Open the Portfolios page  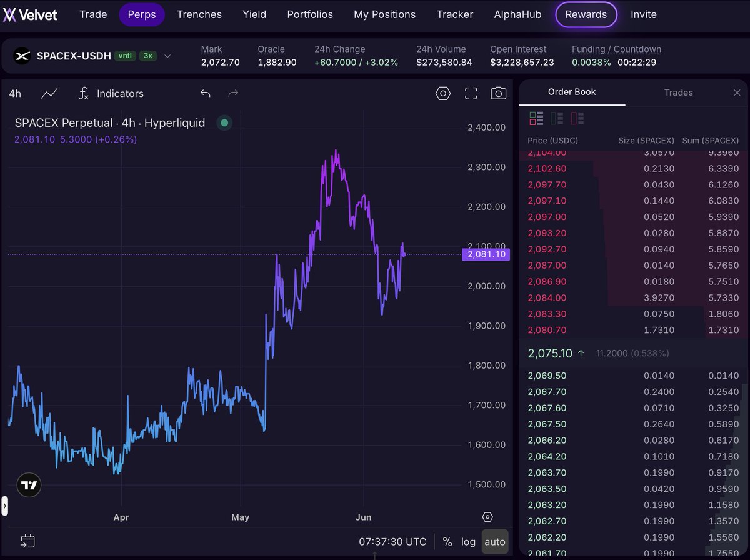tap(310, 14)
